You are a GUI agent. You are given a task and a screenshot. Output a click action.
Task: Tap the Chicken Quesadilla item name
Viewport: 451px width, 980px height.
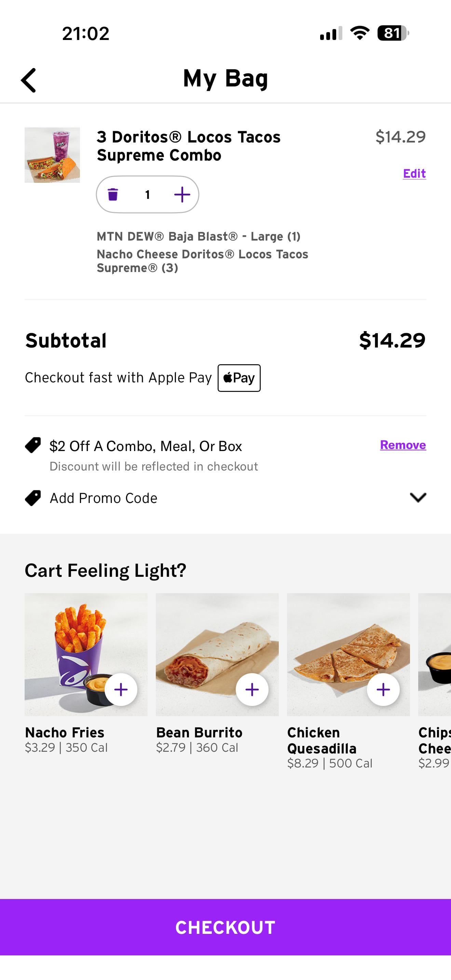click(321, 740)
